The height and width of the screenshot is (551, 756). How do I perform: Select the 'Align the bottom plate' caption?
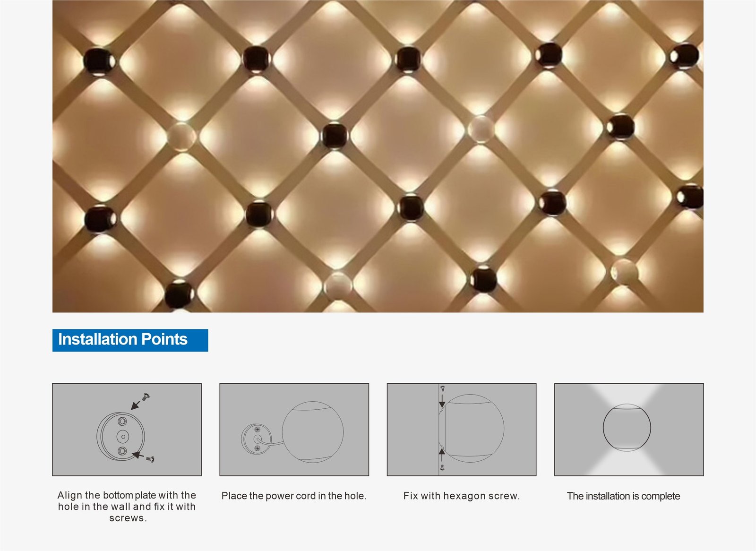point(127,507)
